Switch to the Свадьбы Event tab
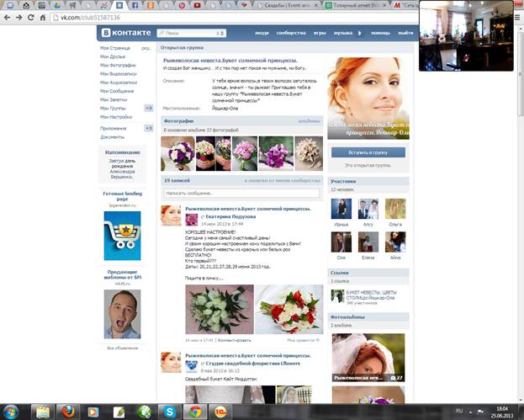The image size is (524, 420). coord(289,5)
